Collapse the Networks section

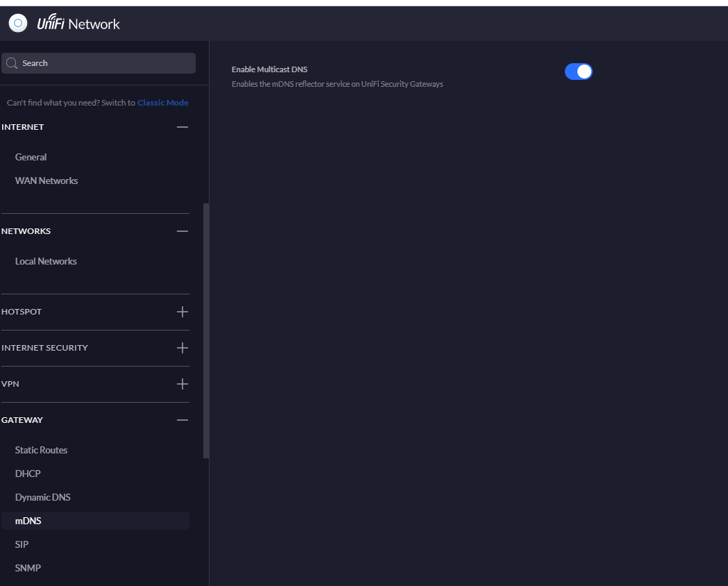(x=182, y=231)
